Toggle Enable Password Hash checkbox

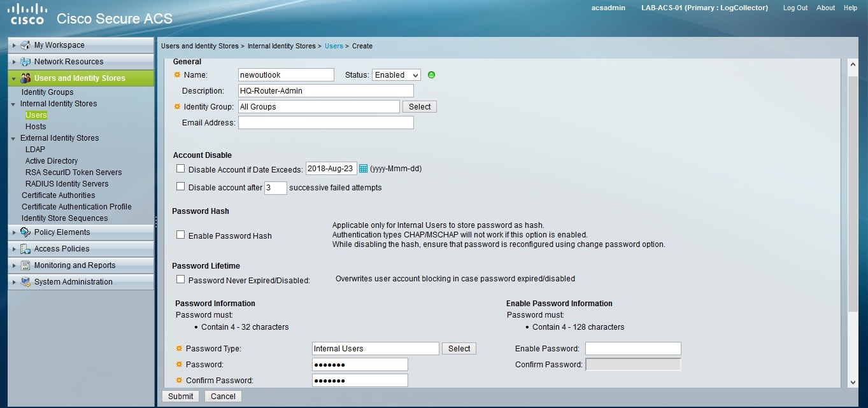[x=181, y=235]
